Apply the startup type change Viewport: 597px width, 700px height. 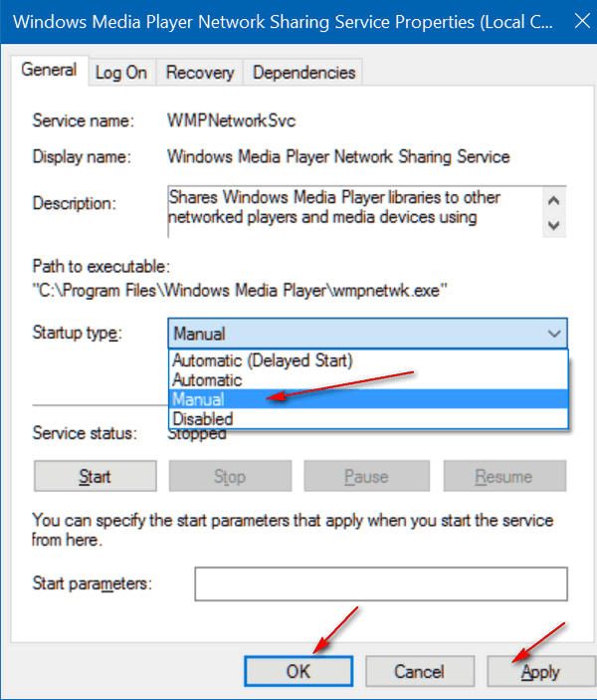click(540, 671)
